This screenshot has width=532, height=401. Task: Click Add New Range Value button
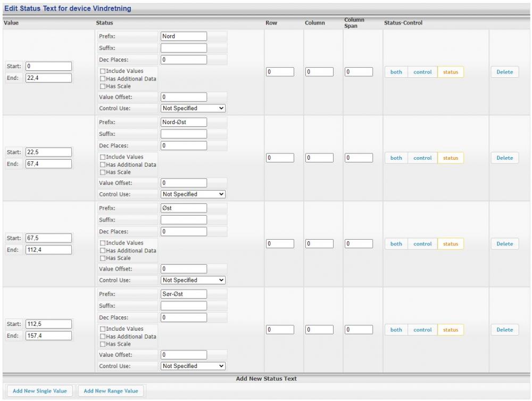coord(111,391)
